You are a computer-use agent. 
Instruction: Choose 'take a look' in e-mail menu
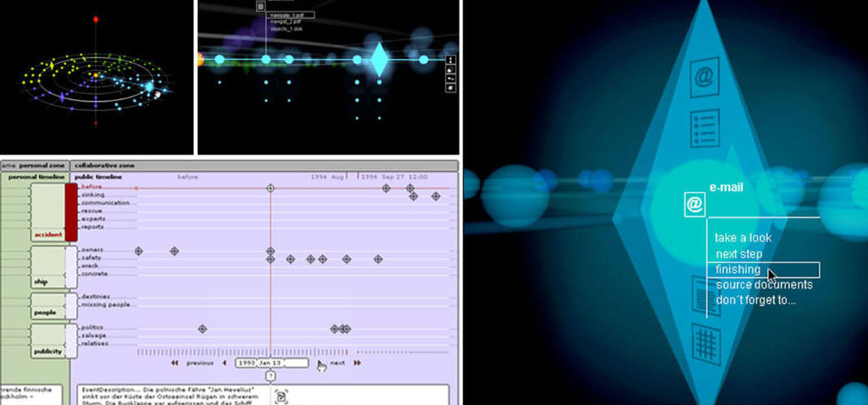743,238
